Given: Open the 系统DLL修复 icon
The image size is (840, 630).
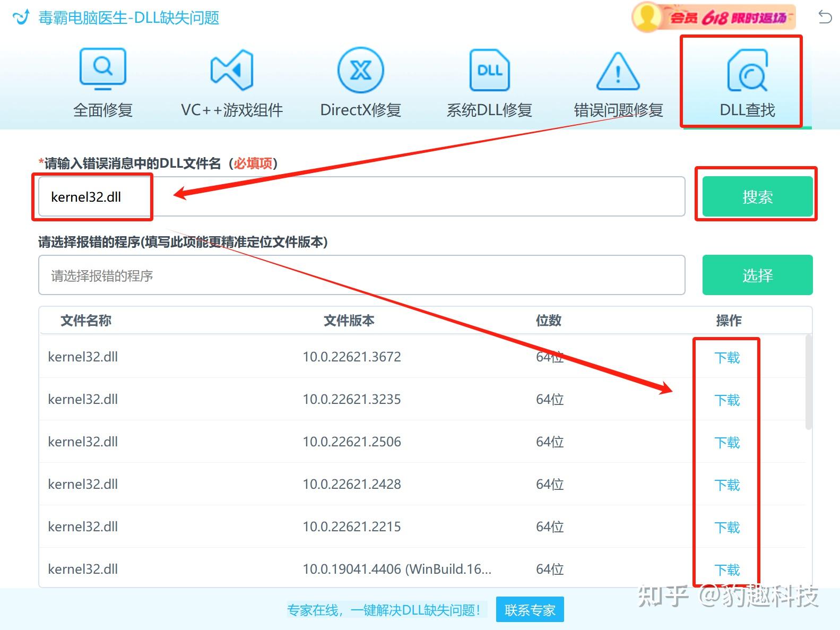Looking at the screenshot, I should (489, 70).
